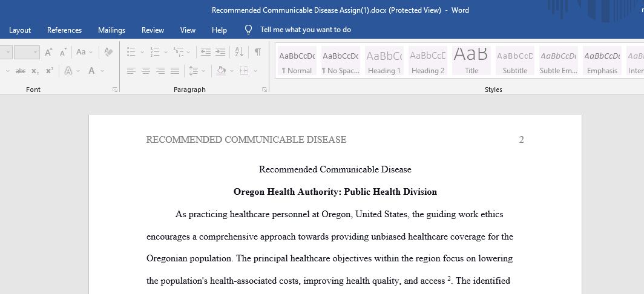Decrease paragraph indent

tap(206, 52)
